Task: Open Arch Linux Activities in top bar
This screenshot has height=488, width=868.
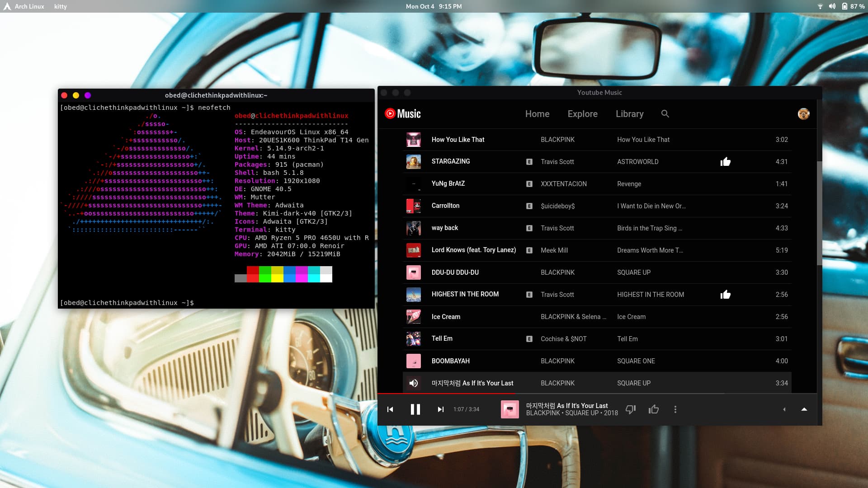Action: (24, 6)
